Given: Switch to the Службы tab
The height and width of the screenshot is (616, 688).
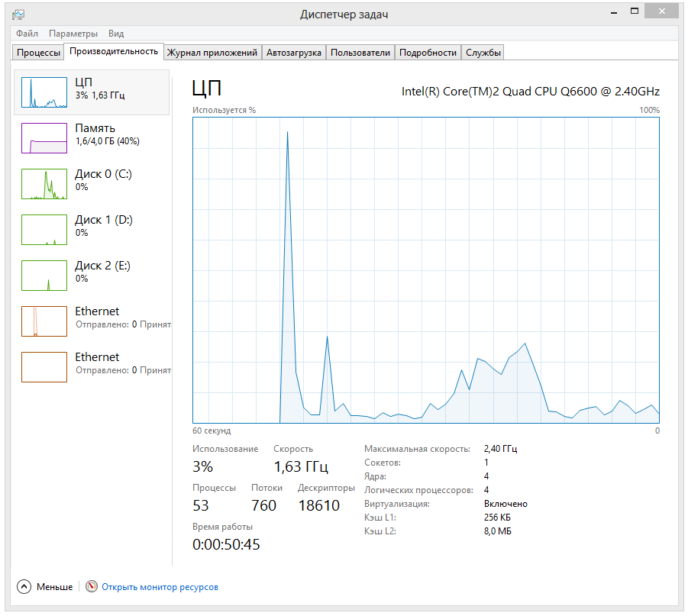Looking at the screenshot, I should point(483,53).
